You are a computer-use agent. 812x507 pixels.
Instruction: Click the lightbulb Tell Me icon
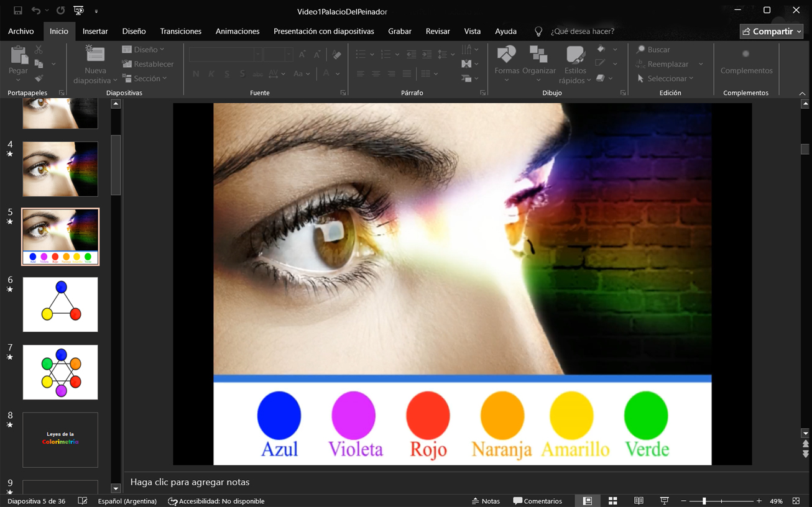coord(538,31)
